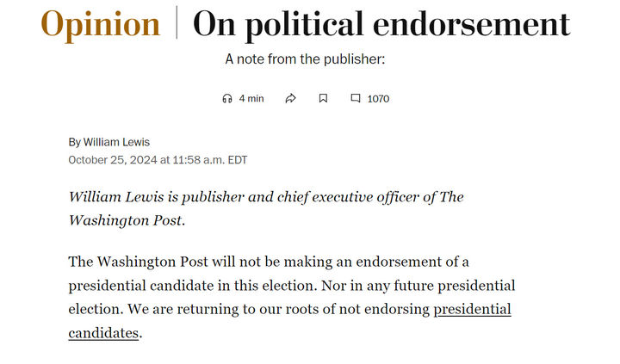Open comments via the speech bubble icon
The image size is (620, 364).
pyautogui.click(x=355, y=98)
